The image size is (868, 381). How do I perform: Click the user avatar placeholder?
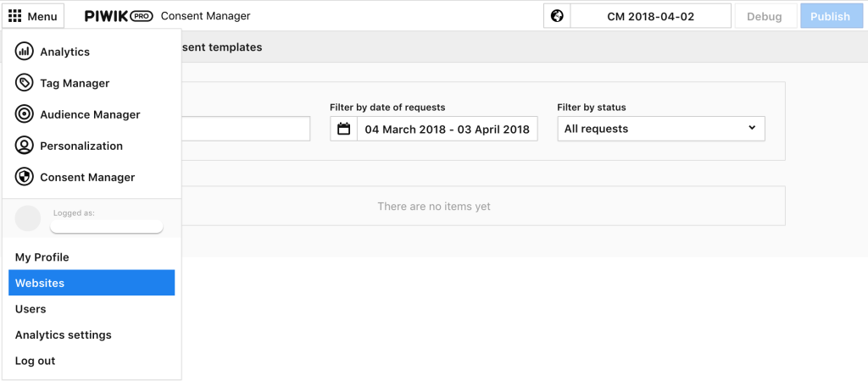point(28,218)
